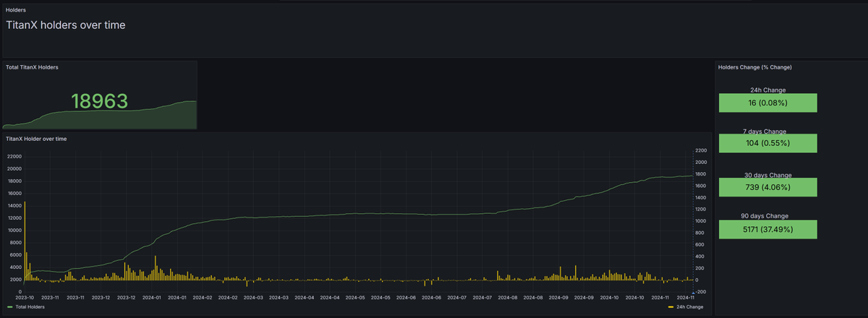Viewport: 868px width, 318px height.
Task: Click the 18963 total holders stat value
Action: point(99,102)
